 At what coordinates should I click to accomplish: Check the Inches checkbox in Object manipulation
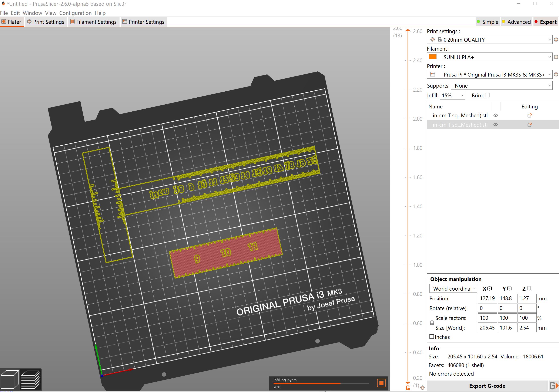[x=431, y=337]
